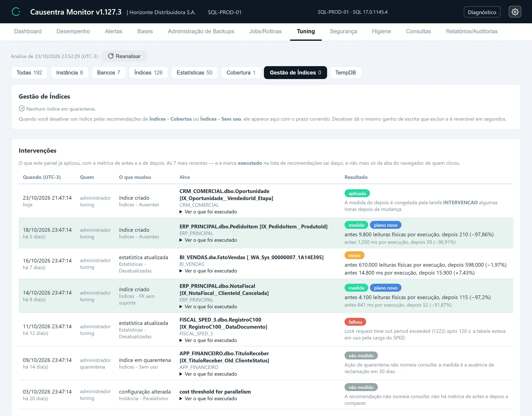Open the Dashboard tab
532x416 pixels.
point(28,31)
